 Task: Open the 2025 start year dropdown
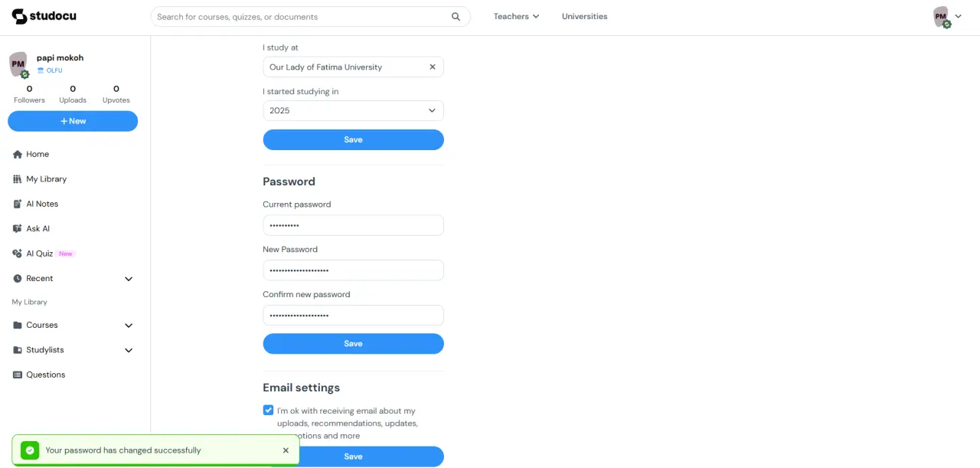tap(353, 111)
